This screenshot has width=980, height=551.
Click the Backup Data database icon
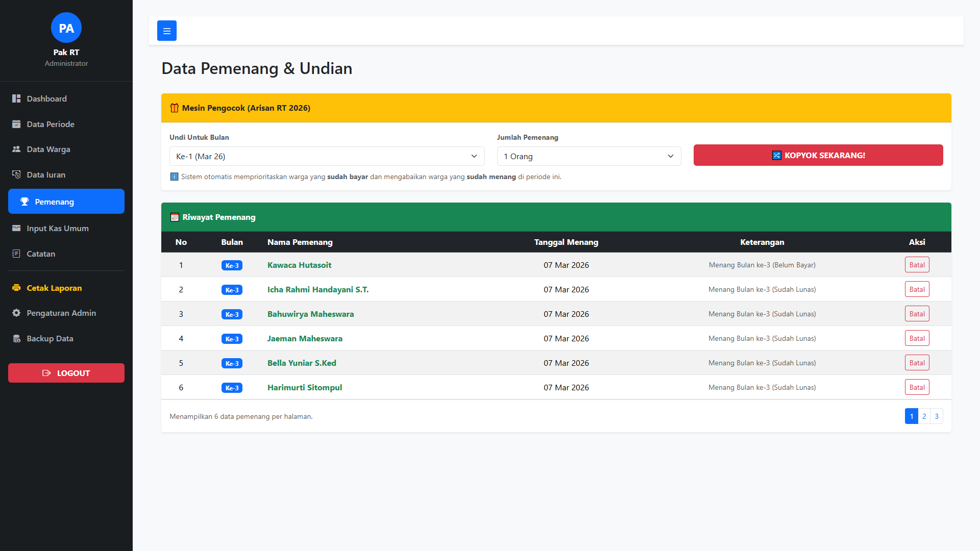pos(16,338)
